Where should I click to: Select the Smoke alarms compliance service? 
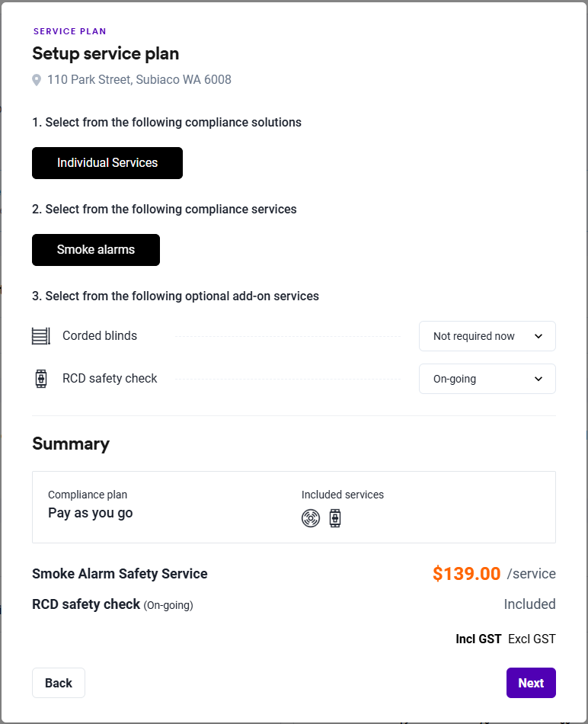[x=96, y=250]
